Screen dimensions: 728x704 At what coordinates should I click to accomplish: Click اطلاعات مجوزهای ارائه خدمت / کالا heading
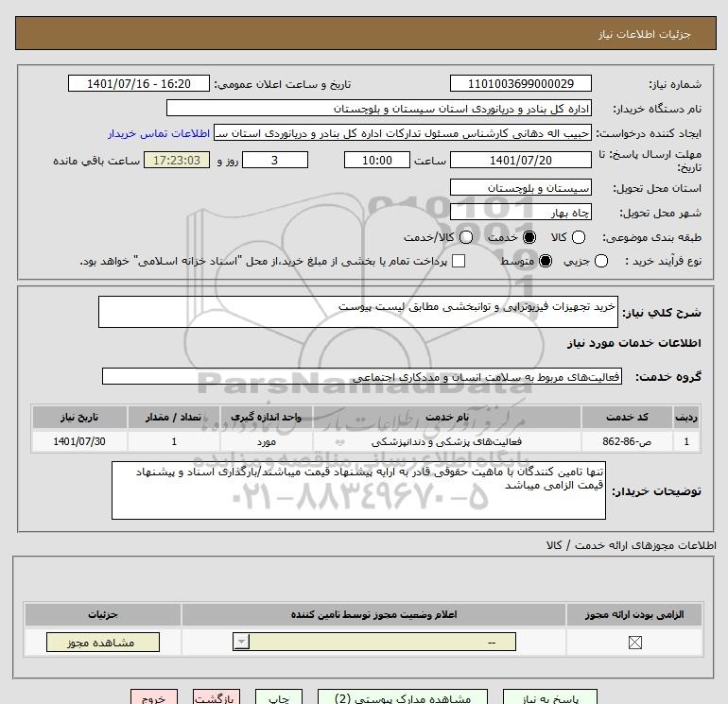pyautogui.click(x=632, y=545)
